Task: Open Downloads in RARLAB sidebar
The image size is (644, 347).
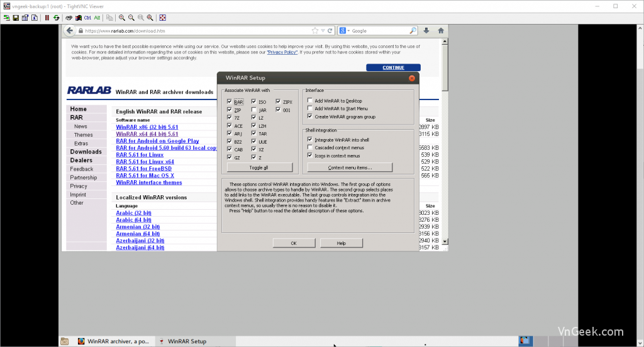Action: point(86,152)
